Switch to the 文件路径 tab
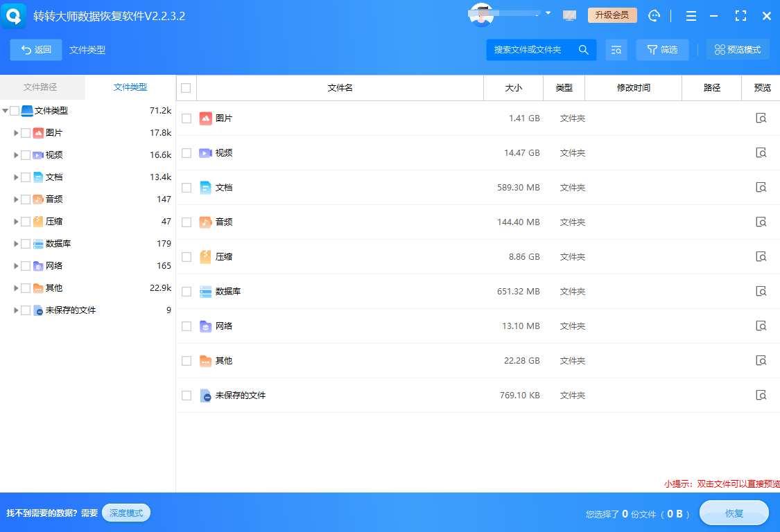 [x=42, y=87]
